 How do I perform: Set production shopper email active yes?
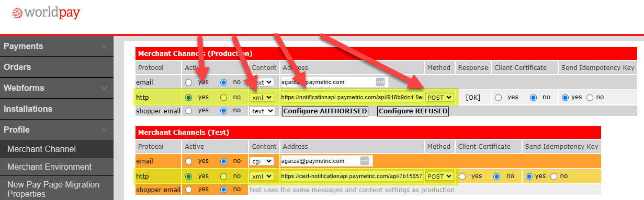(x=188, y=111)
